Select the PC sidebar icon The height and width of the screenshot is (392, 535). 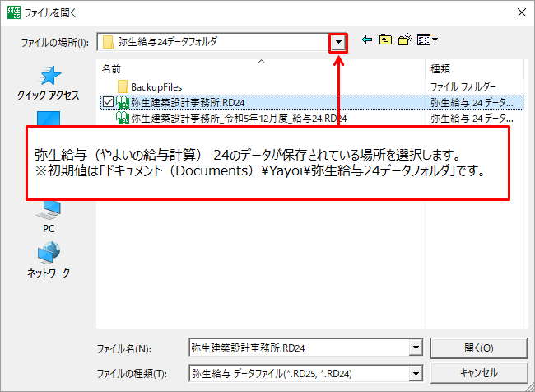[x=49, y=217]
